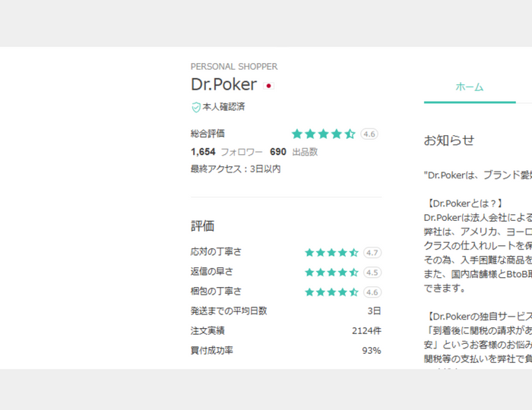The height and width of the screenshot is (410, 532).
Task: Click the Dr.Poker shopper name
Action: click(x=223, y=85)
